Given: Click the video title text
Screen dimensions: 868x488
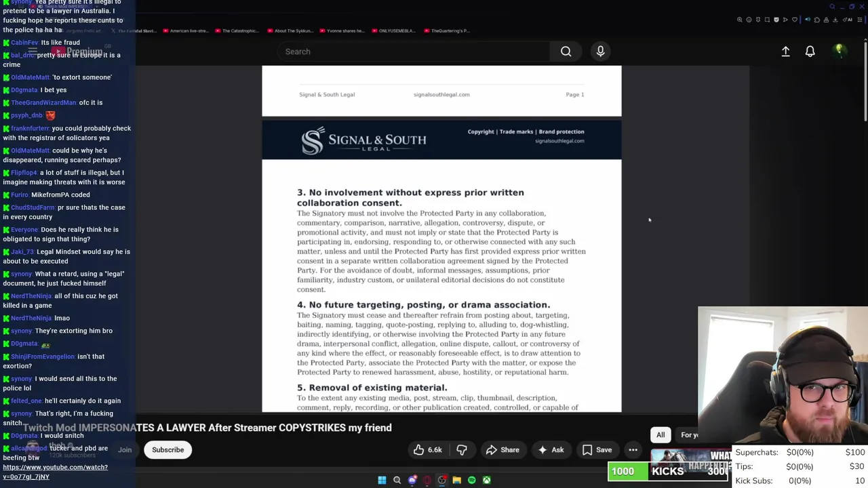Looking at the screenshot, I should click(x=208, y=428).
